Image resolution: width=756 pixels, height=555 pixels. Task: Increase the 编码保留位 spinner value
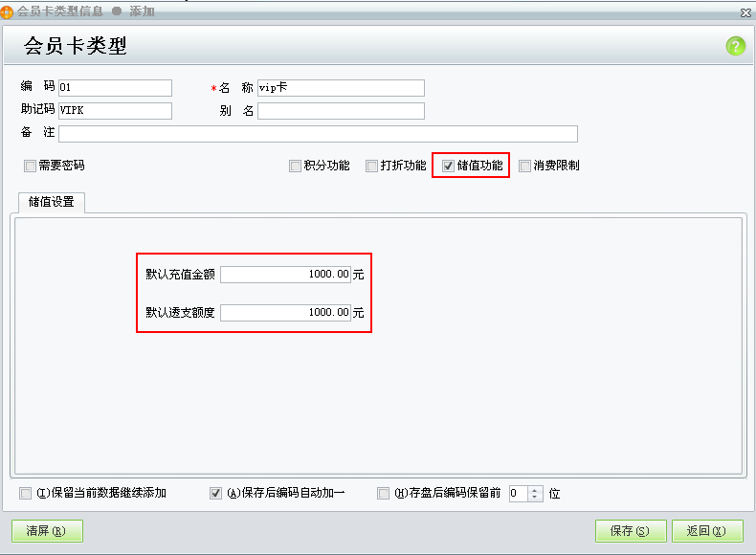[534, 490]
